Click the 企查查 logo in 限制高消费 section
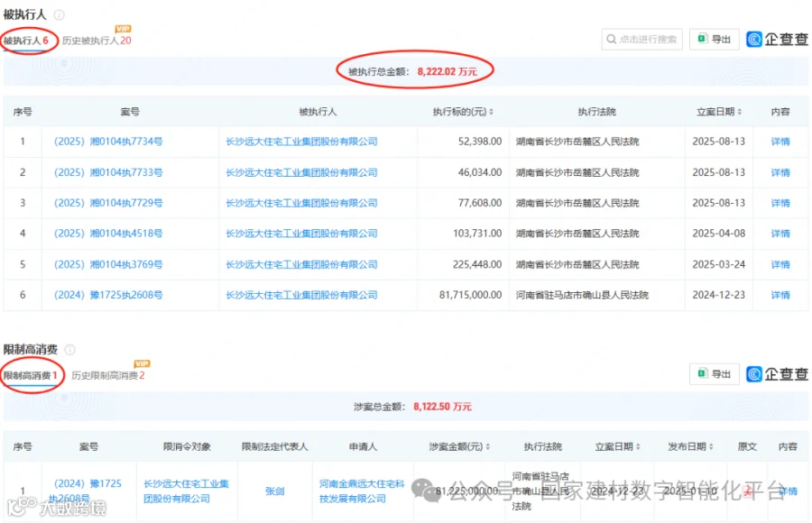 (777, 374)
